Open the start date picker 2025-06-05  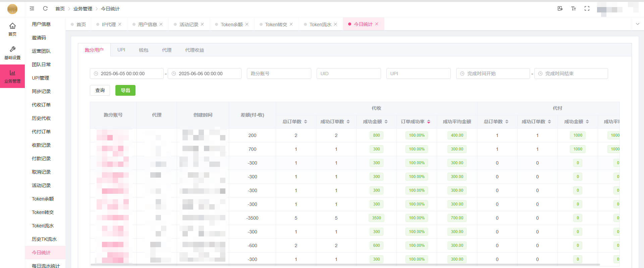coord(127,74)
